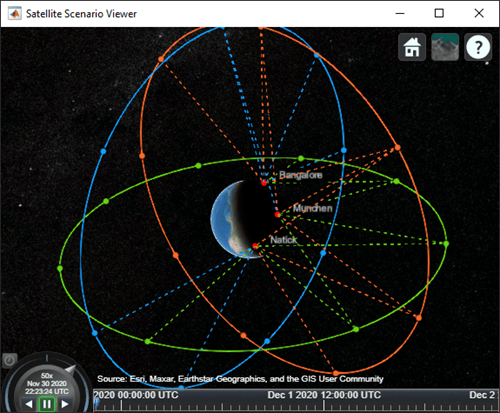Screen dimensions: 500x413
Task: Open the imagery base layer picker
Action: point(445,47)
